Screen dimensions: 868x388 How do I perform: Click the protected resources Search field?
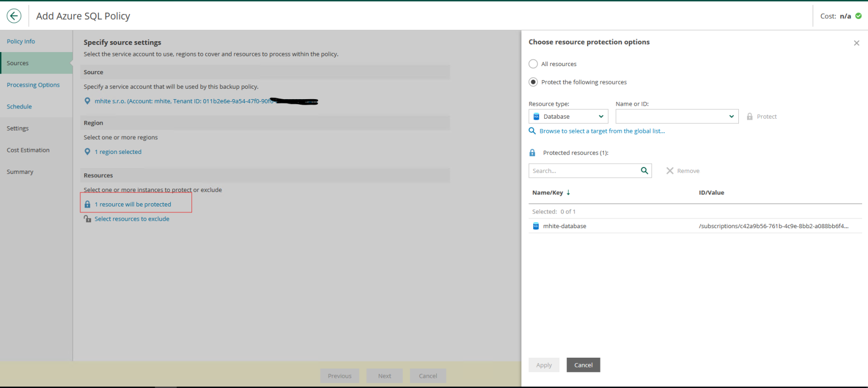click(583, 171)
